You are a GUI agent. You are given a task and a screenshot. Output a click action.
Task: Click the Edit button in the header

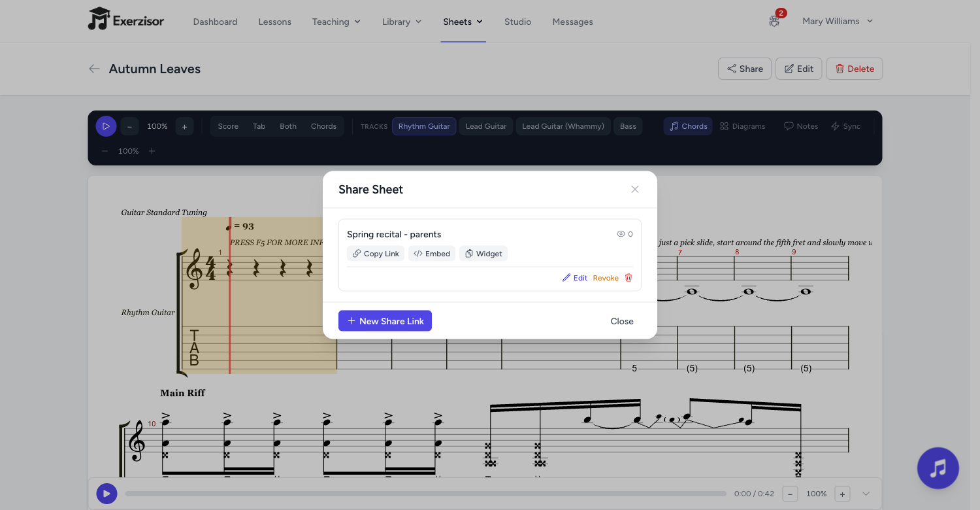(x=798, y=69)
